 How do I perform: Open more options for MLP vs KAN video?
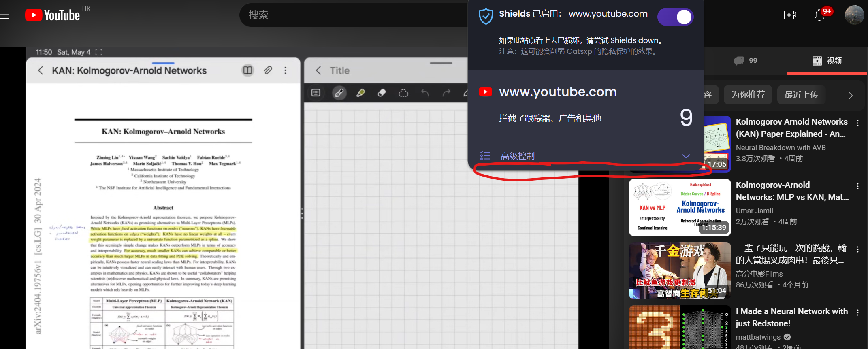click(858, 186)
